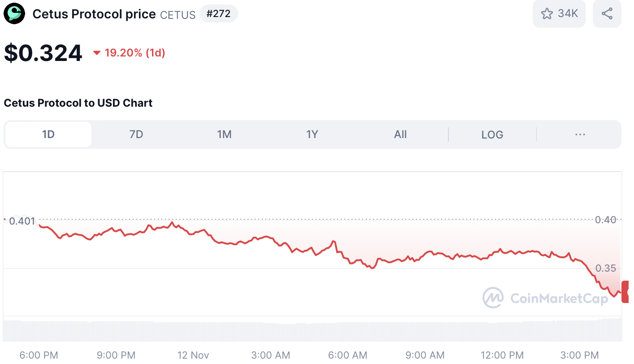This screenshot has height=364, width=634.
Task: Click the CoinMarketCap watermark logo
Action: tap(492, 297)
